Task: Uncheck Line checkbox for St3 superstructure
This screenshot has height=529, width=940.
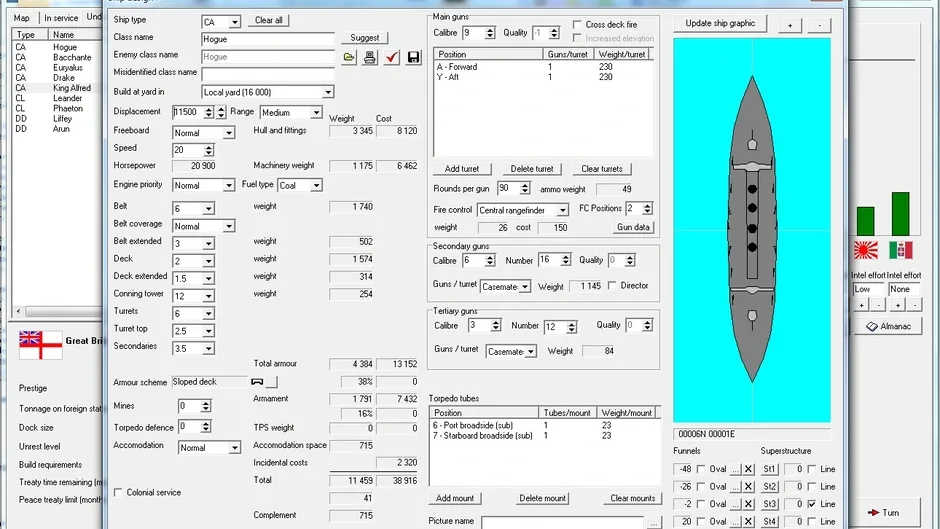Action: click(x=812, y=504)
